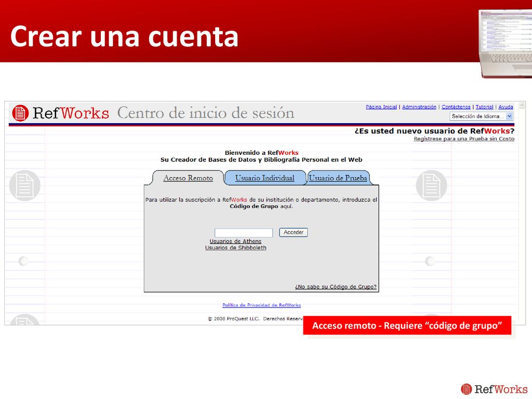Viewport: 532px width, 399px height.
Task: Click the scrollbar up arrow of the page
Action: coord(522,105)
